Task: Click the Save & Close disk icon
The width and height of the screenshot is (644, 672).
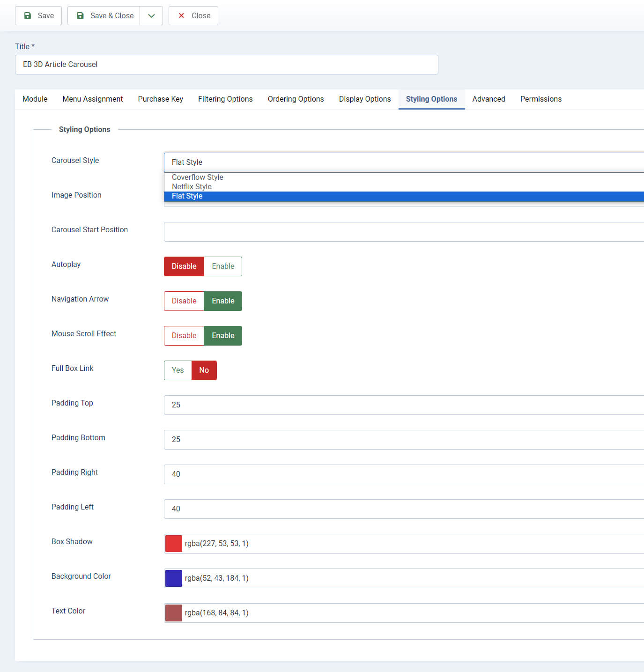Action: click(x=80, y=15)
